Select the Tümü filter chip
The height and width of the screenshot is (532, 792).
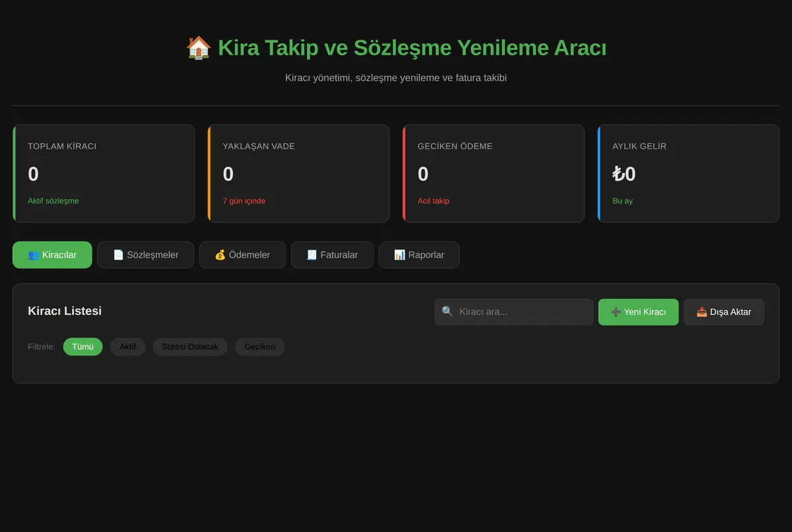point(83,347)
